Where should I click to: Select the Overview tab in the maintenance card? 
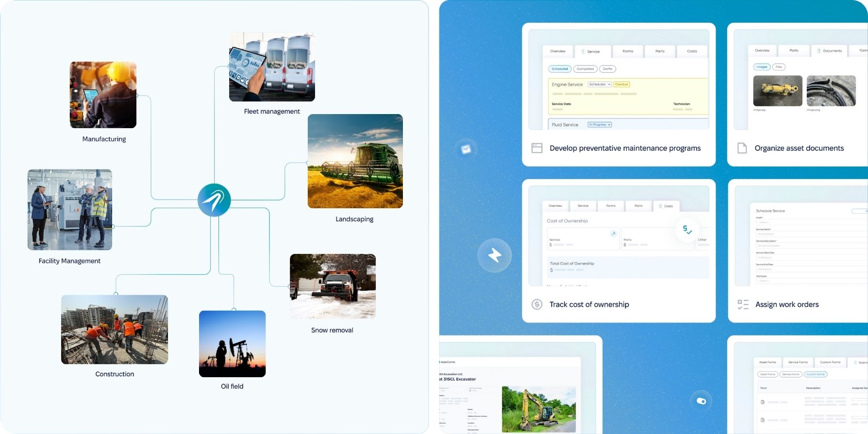558,51
